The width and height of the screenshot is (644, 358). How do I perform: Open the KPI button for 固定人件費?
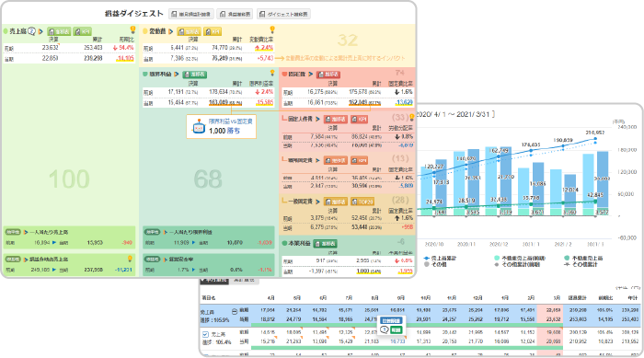(359, 120)
